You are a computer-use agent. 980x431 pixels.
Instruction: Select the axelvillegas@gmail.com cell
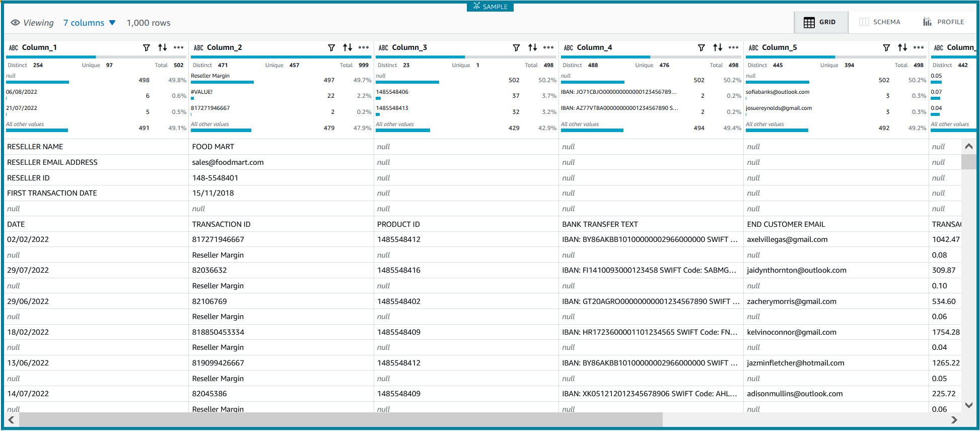click(836, 239)
